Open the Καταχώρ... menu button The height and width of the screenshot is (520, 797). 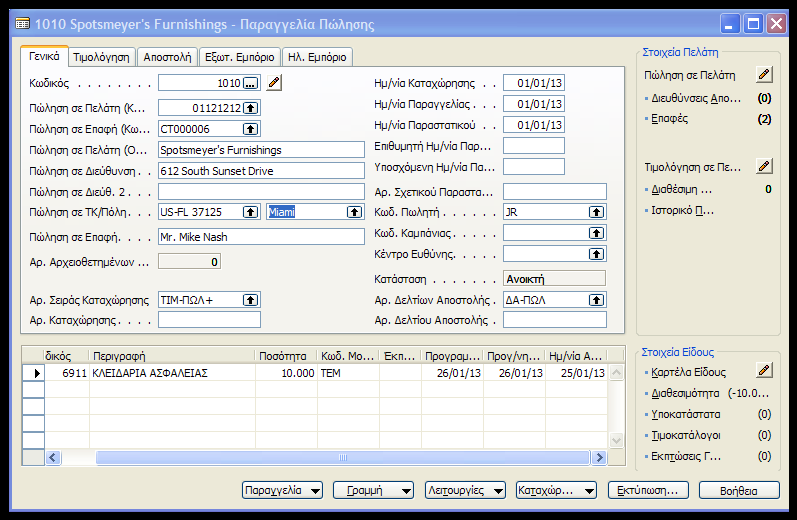point(556,491)
